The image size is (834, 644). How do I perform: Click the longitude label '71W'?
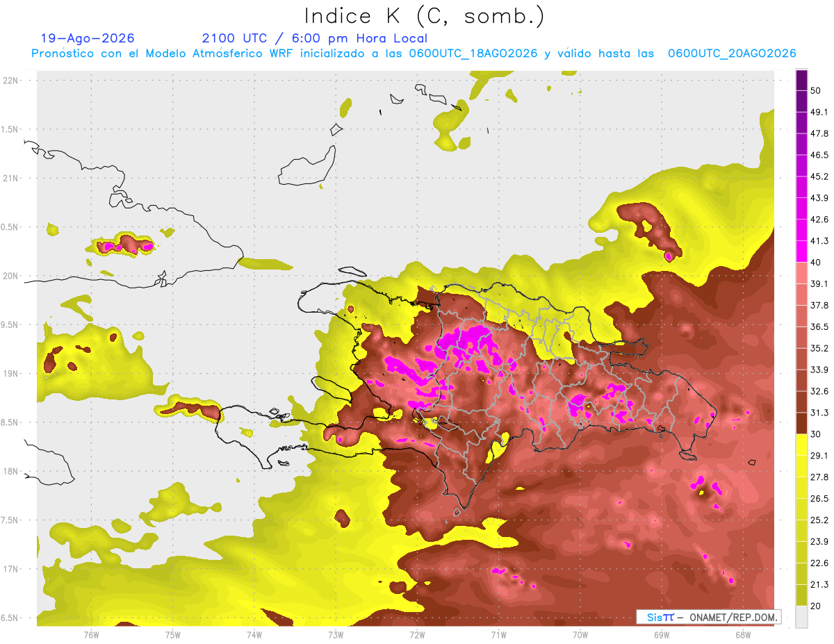coord(498,635)
